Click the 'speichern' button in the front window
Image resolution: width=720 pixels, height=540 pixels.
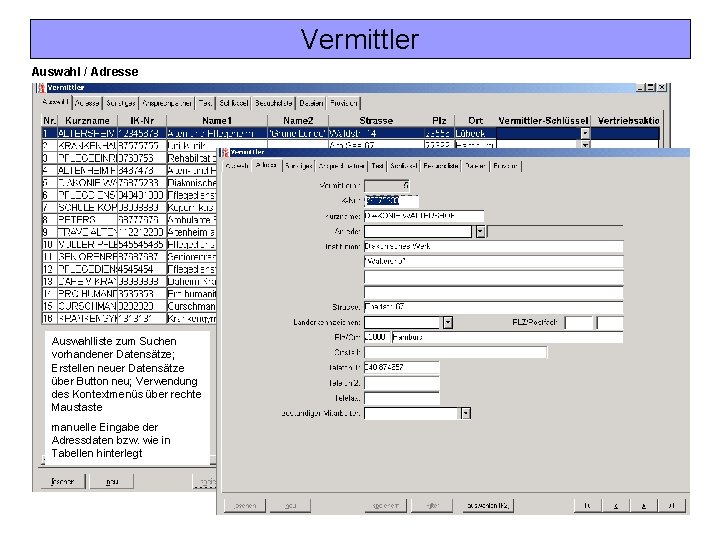click(386, 506)
